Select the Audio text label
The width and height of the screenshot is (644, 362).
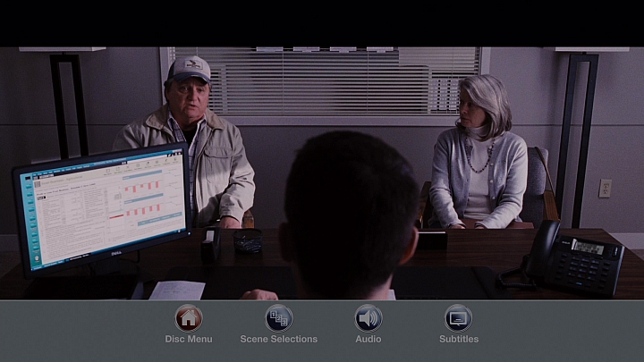point(369,339)
